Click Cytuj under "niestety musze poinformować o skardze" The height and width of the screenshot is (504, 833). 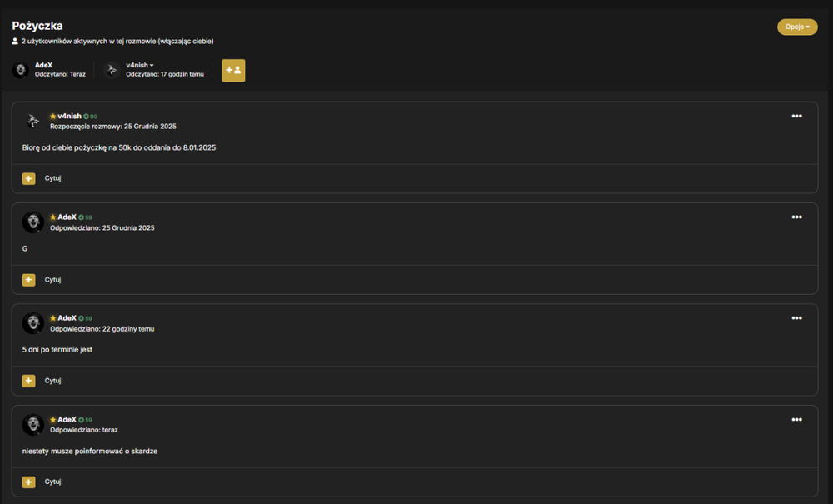tap(52, 482)
